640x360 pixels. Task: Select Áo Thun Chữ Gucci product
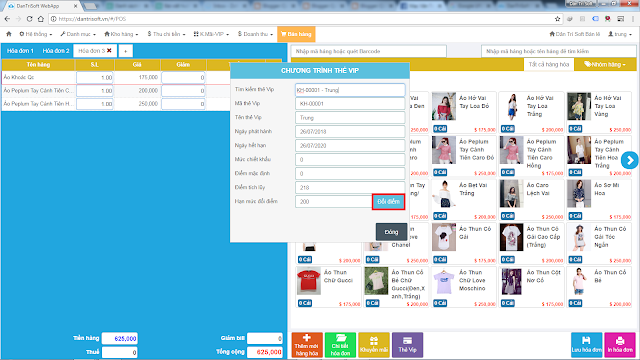click(x=329, y=287)
